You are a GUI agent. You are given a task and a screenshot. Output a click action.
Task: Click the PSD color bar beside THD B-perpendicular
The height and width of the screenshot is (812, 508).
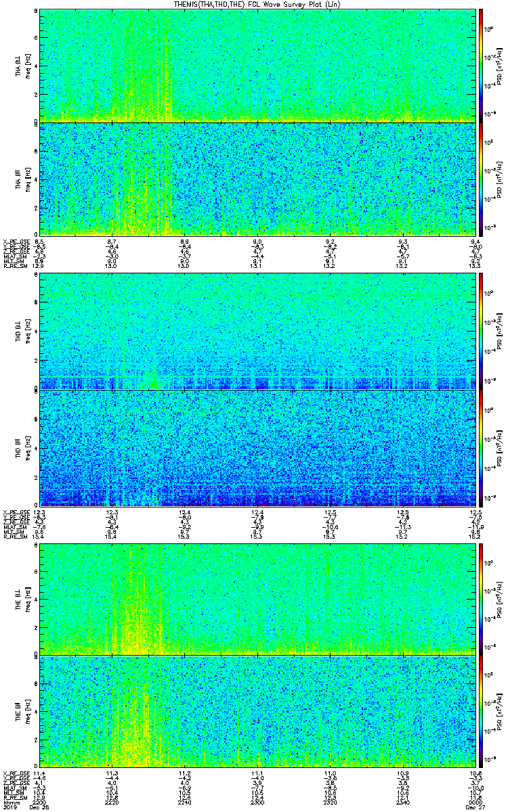point(481,331)
